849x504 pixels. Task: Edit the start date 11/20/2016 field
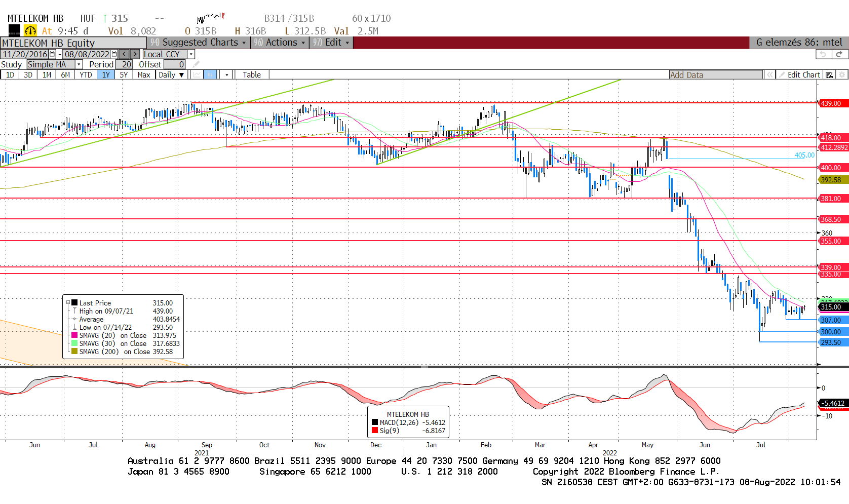pyautogui.click(x=25, y=54)
